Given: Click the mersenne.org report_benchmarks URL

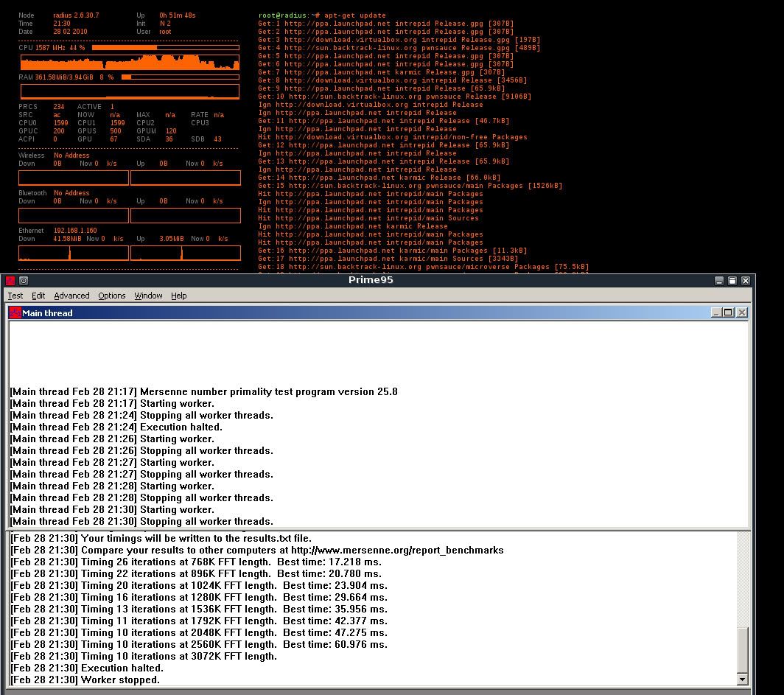Looking at the screenshot, I should (x=397, y=550).
